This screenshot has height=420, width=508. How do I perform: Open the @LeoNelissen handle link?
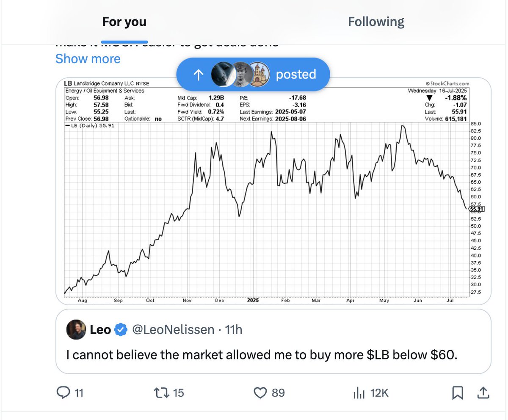pyautogui.click(x=174, y=329)
